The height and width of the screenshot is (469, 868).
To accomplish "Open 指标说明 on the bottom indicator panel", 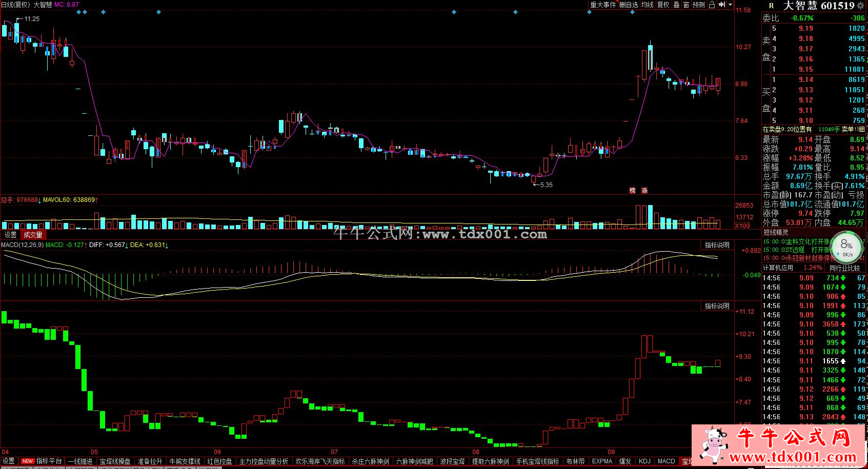I will (x=717, y=306).
